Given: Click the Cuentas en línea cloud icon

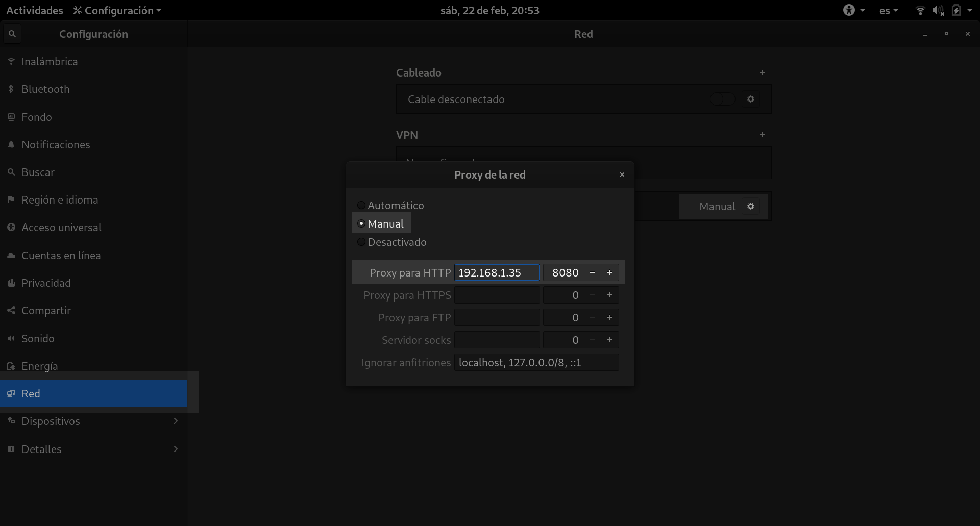Looking at the screenshot, I should (x=11, y=256).
